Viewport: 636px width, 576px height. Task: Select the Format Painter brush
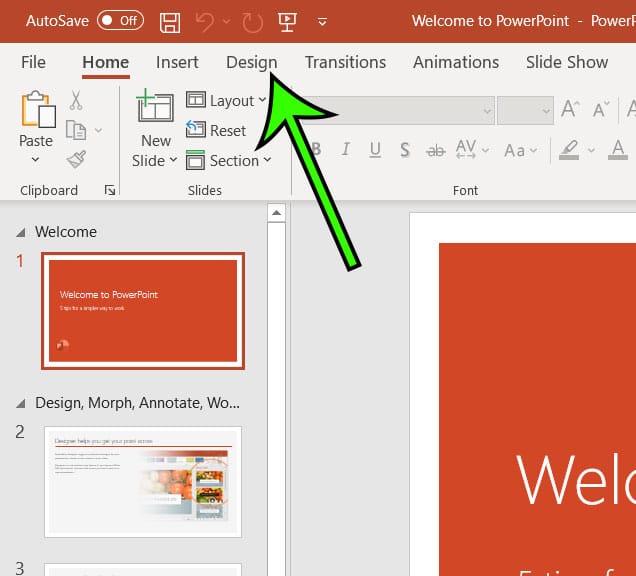[x=76, y=159]
